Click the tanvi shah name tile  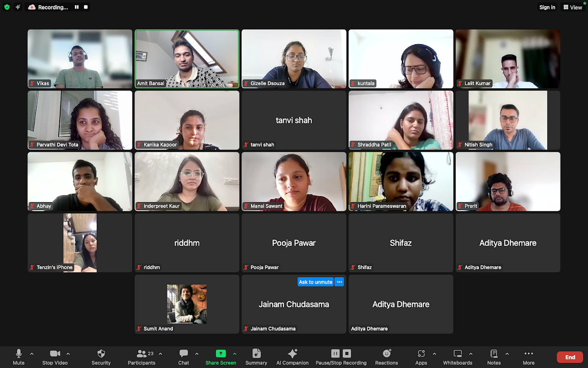tap(294, 120)
